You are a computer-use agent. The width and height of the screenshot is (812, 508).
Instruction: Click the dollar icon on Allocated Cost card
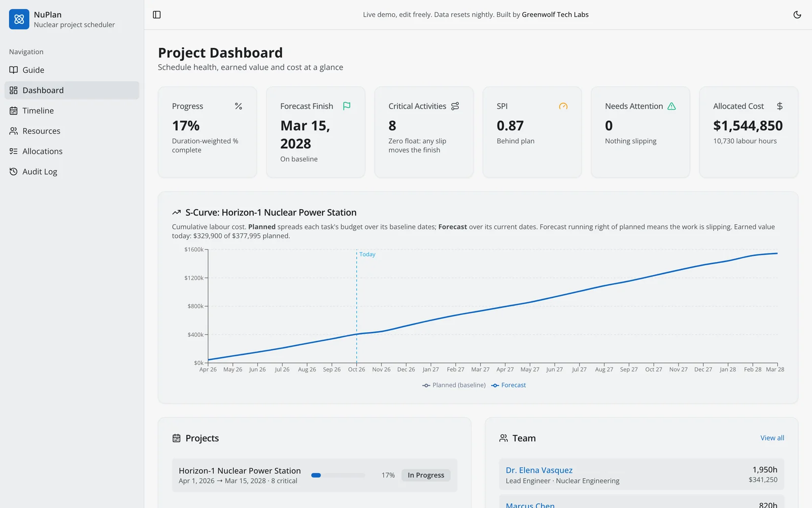tap(780, 106)
